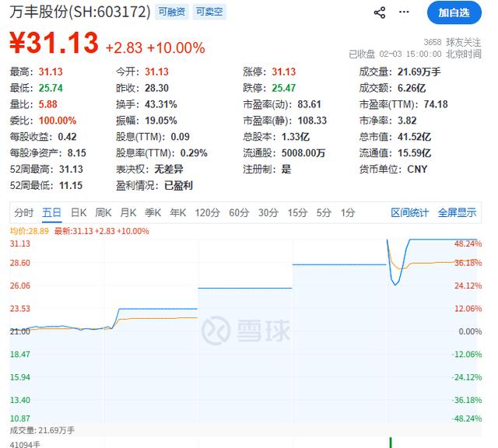Click the 最新:31.13 chart label
Image resolution: width=498 pixels, height=448 pixels.
102,231
